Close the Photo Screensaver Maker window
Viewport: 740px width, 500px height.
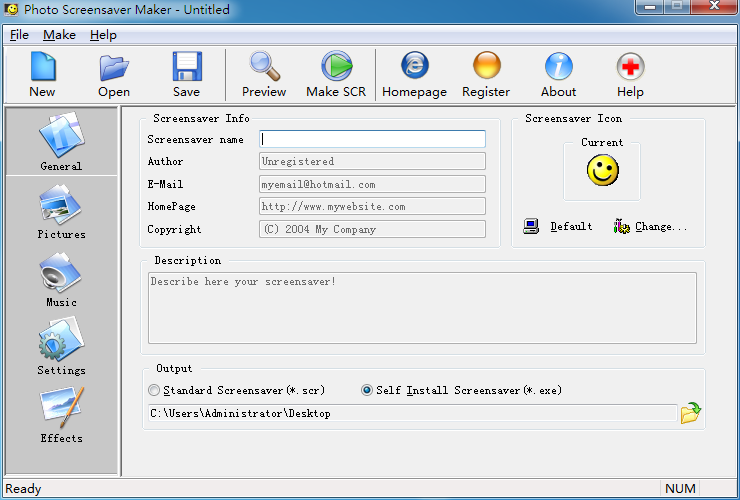(715, 6)
